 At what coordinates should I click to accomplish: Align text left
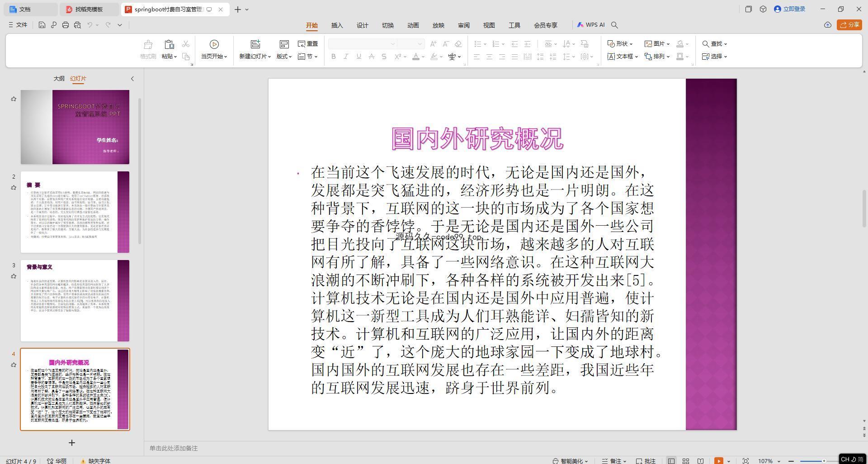[x=476, y=57]
